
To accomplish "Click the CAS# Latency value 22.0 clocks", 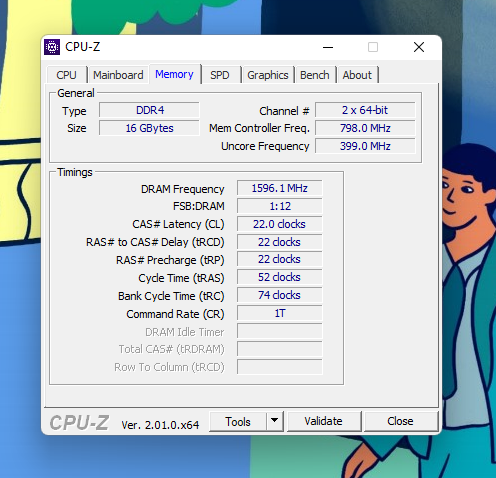I will point(280,224).
